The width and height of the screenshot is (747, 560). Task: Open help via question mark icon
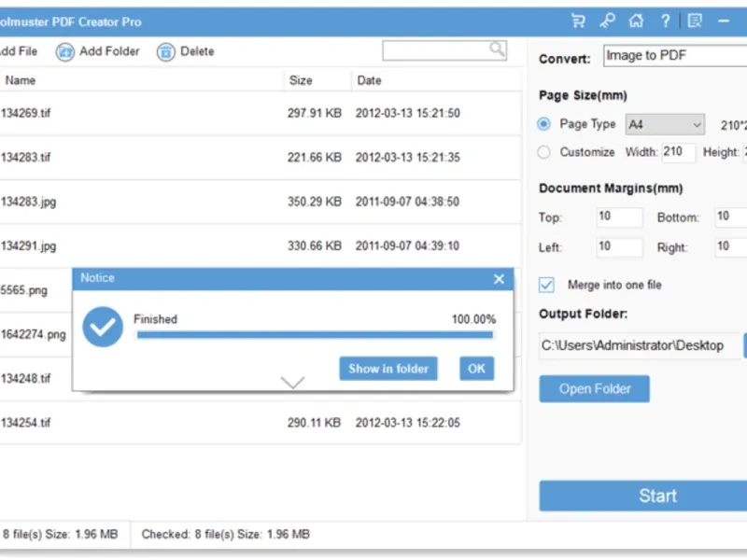[x=665, y=21]
